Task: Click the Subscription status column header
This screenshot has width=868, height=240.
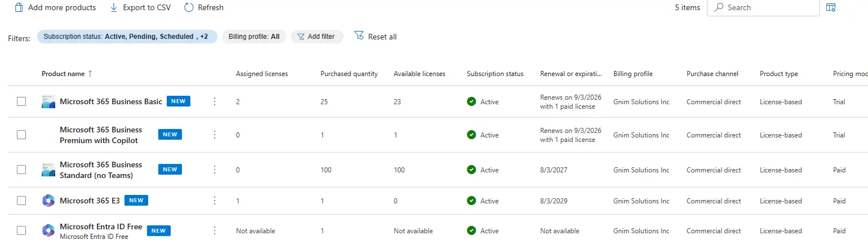Action: [495, 74]
